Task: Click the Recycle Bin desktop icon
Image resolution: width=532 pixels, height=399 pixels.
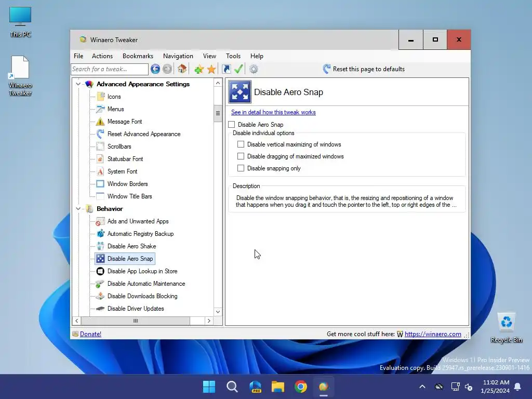Action: pos(506,328)
